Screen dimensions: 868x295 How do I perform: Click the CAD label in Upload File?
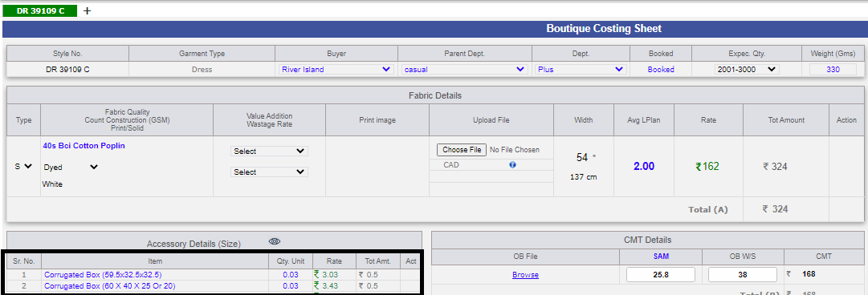451,164
